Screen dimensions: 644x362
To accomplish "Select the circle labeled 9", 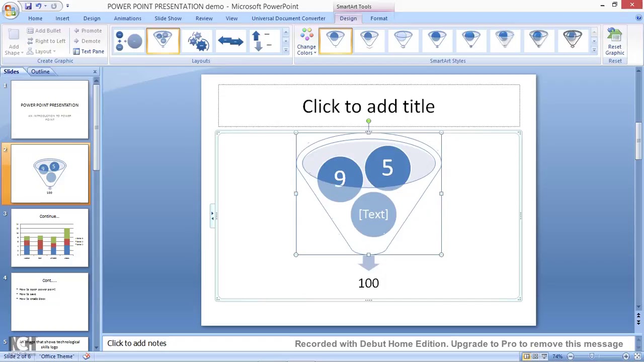I will (x=340, y=178).
